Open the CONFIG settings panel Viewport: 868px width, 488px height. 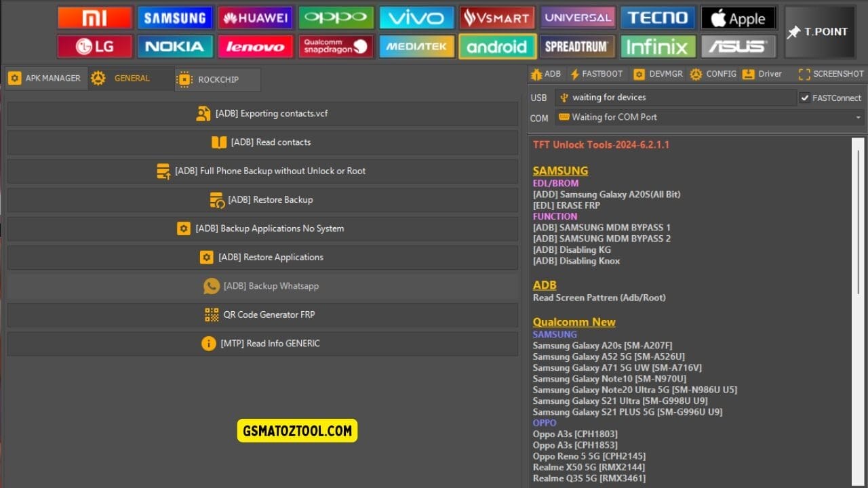point(713,74)
